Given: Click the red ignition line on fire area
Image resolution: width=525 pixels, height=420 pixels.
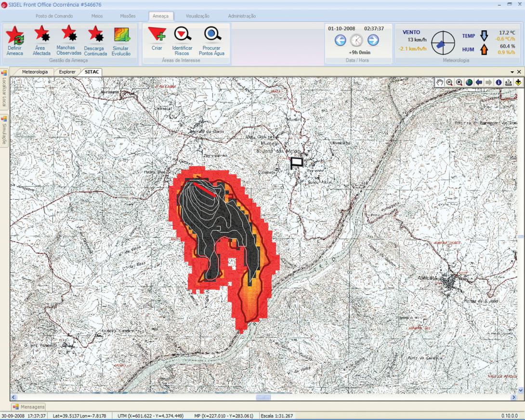Looking at the screenshot, I should point(205,189).
